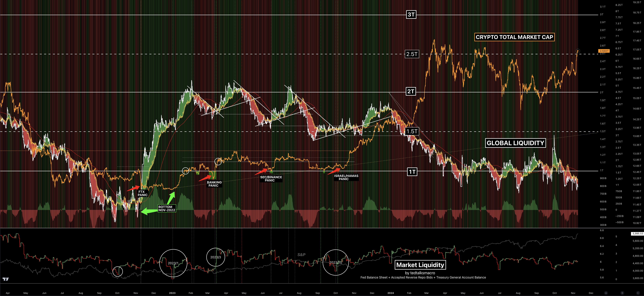Click the 2023/10 circle marker in lower pane
The width and height of the screenshot is (644, 296).
pyautogui.click(x=336, y=262)
